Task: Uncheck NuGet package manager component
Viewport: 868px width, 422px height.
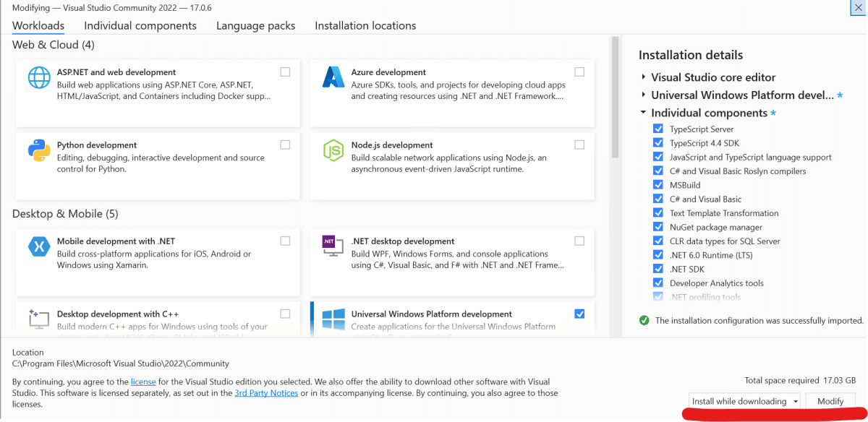Action: point(658,227)
